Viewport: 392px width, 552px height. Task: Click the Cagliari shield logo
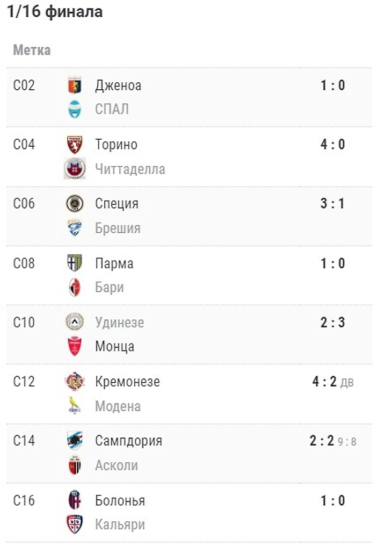click(75, 524)
